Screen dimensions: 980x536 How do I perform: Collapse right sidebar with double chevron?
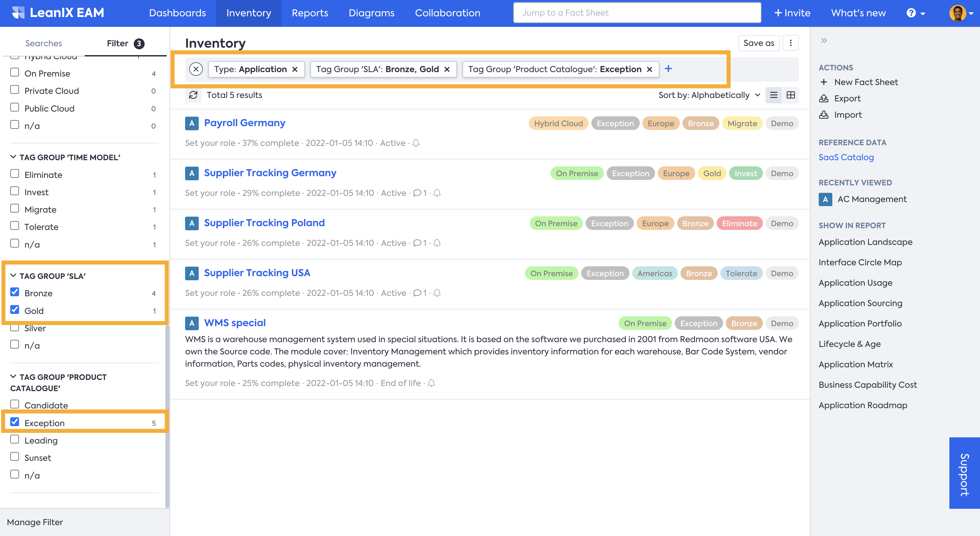[x=823, y=41]
